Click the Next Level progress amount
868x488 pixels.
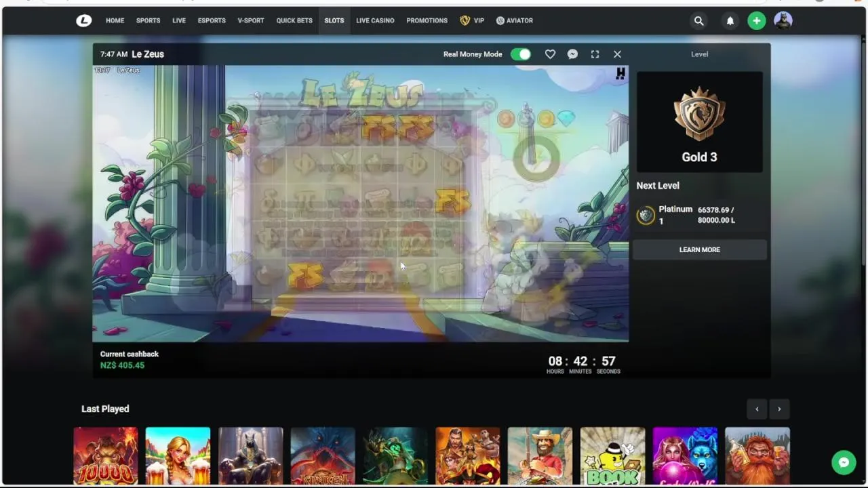pos(716,216)
